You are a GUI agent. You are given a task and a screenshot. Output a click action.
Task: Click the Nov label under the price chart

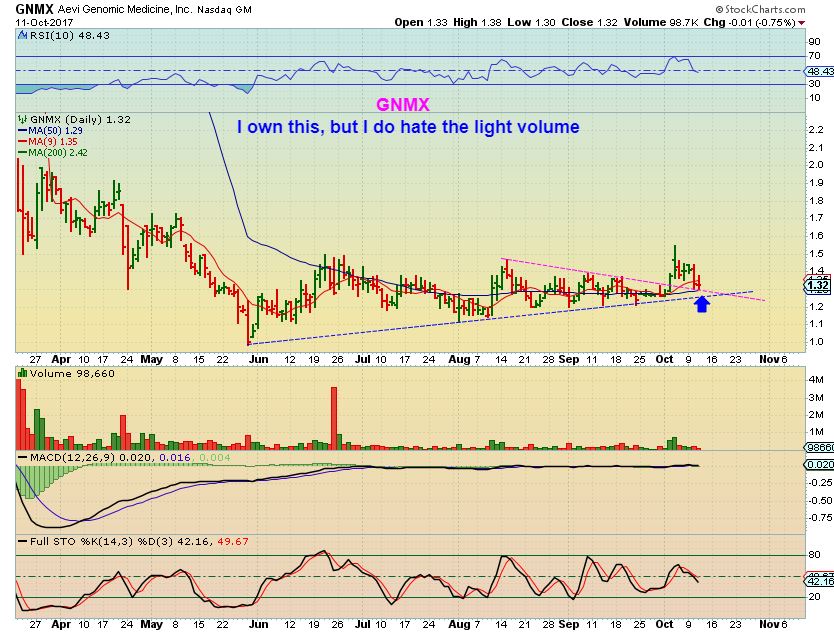(769, 360)
